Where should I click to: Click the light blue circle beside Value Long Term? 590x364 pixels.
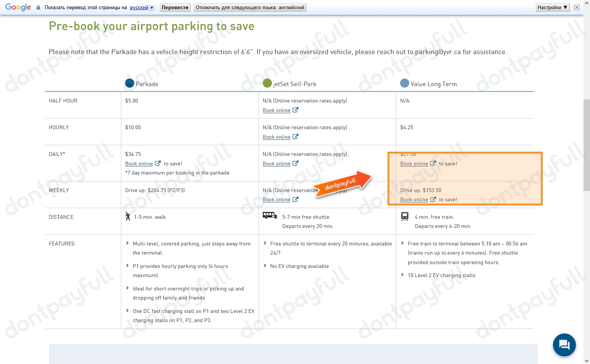pyautogui.click(x=404, y=83)
